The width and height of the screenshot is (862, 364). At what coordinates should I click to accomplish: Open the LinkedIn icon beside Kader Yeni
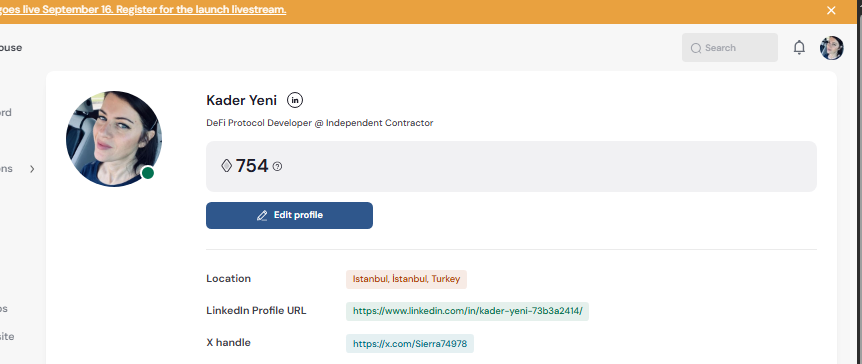tap(295, 100)
